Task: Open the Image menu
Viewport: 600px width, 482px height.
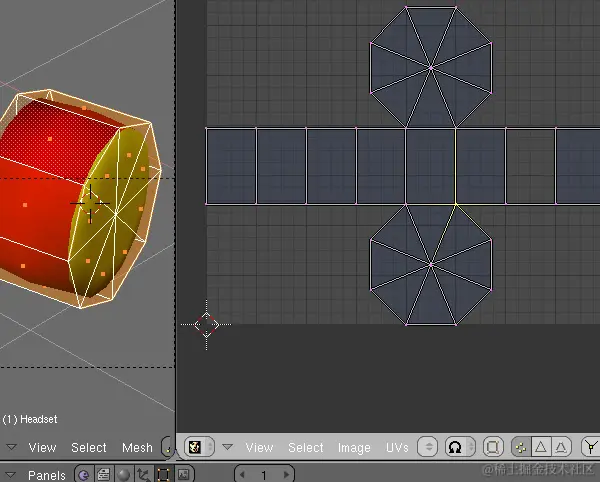Action: [354, 447]
